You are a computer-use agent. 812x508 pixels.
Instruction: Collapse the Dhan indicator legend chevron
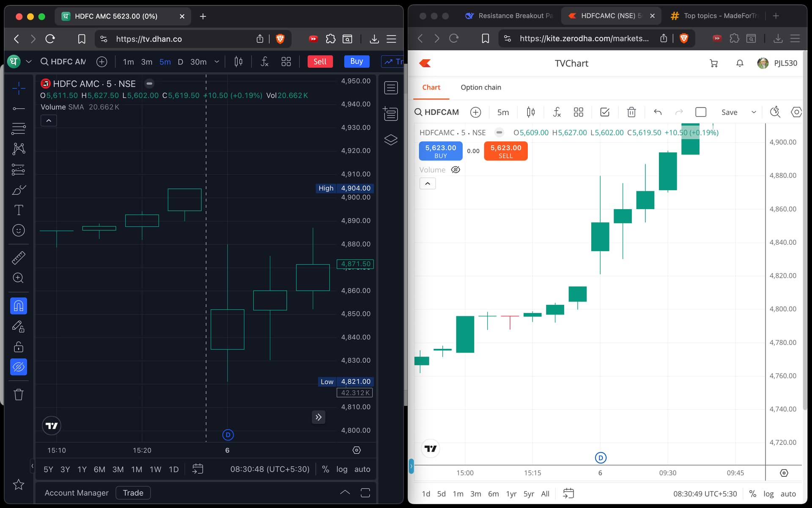49,121
